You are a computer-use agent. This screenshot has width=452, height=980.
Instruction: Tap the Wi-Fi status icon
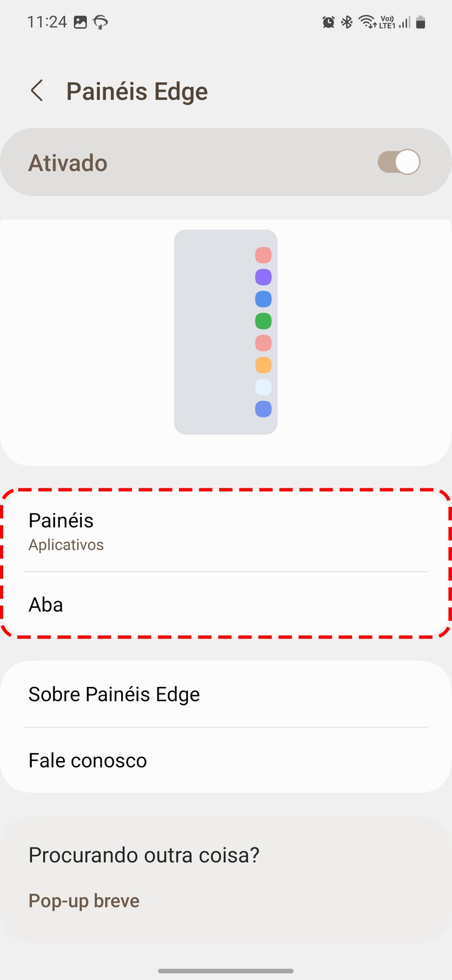(367, 22)
